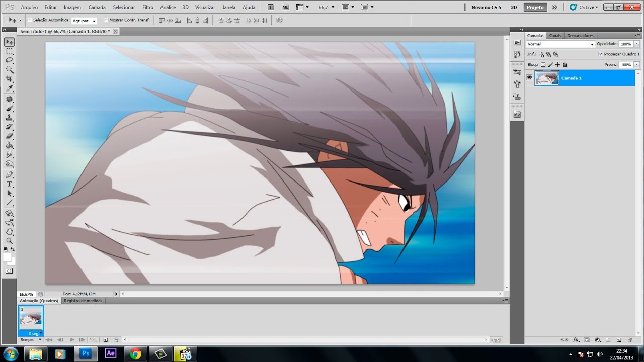
Task: Swap foreground and background colors icon
Action: pyautogui.click(x=13, y=249)
